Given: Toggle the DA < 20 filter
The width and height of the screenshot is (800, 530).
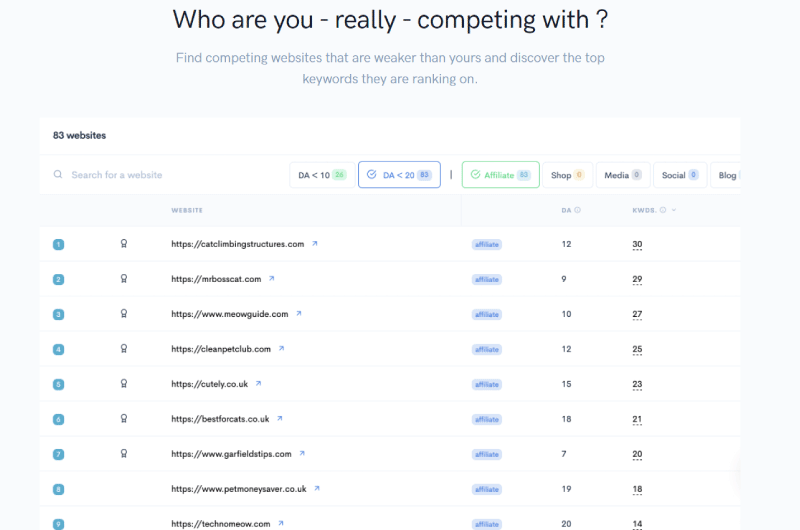Looking at the screenshot, I should [x=399, y=175].
